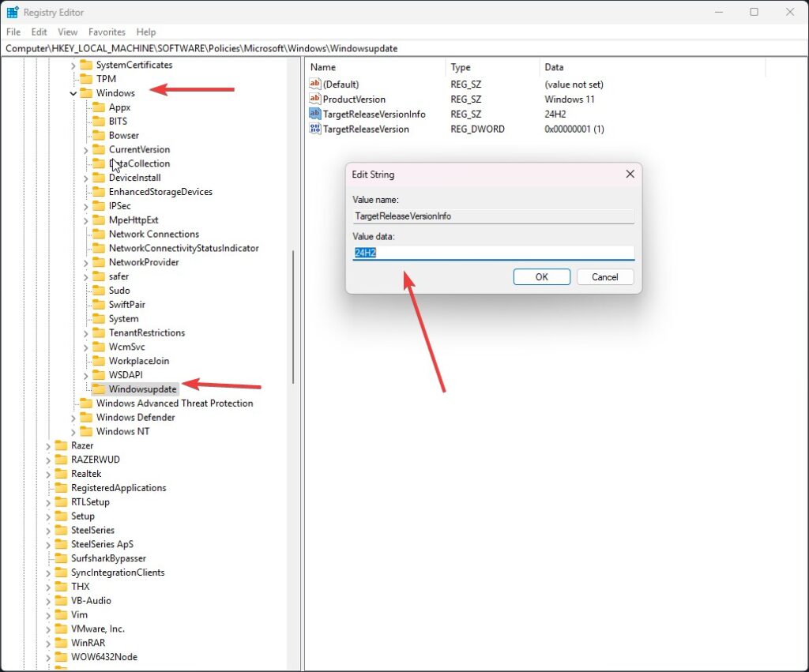Click the RegisteredApplications folder icon
Image resolution: width=809 pixels, height=672 pixels.
(61, 487)
